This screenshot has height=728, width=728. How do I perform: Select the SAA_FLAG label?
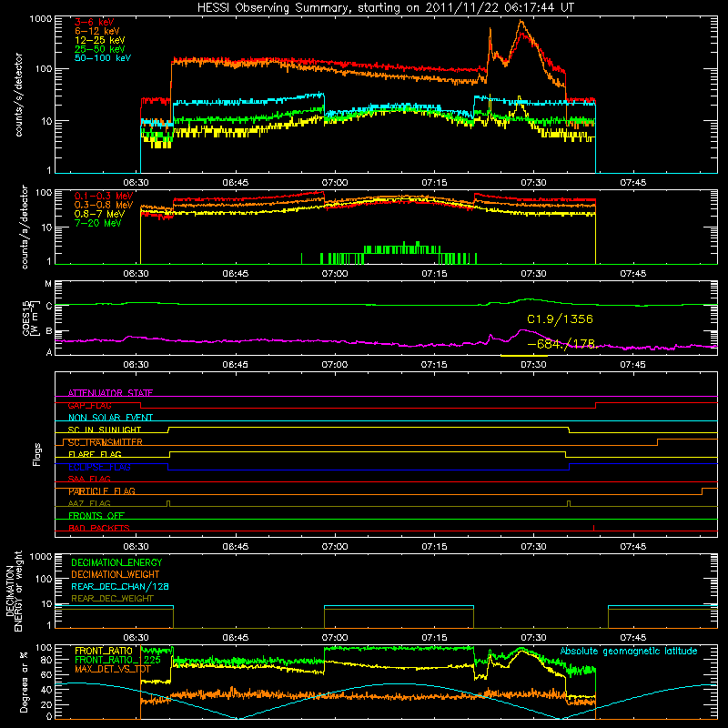[89, 480]
